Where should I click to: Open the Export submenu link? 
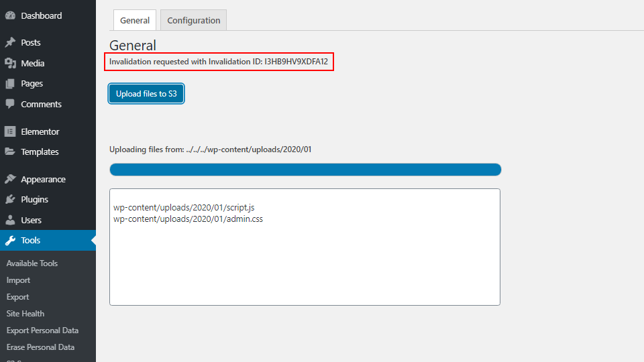coord(17,297)
